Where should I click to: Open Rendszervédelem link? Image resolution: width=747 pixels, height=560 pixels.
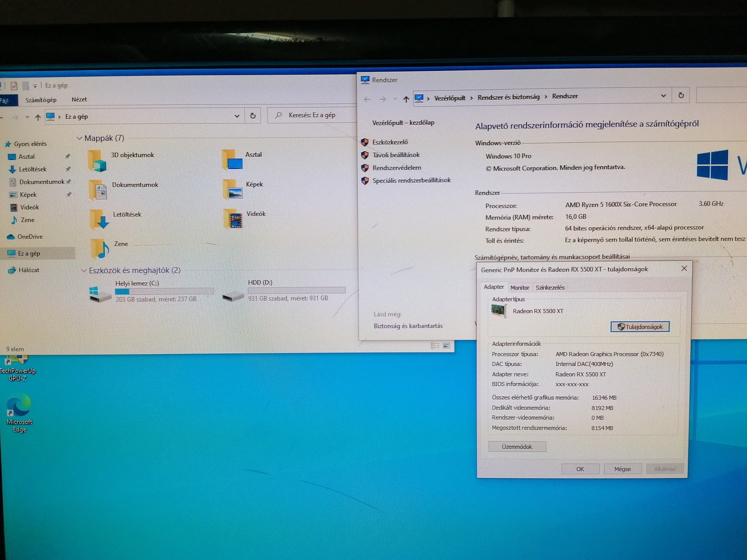(397, 167)
